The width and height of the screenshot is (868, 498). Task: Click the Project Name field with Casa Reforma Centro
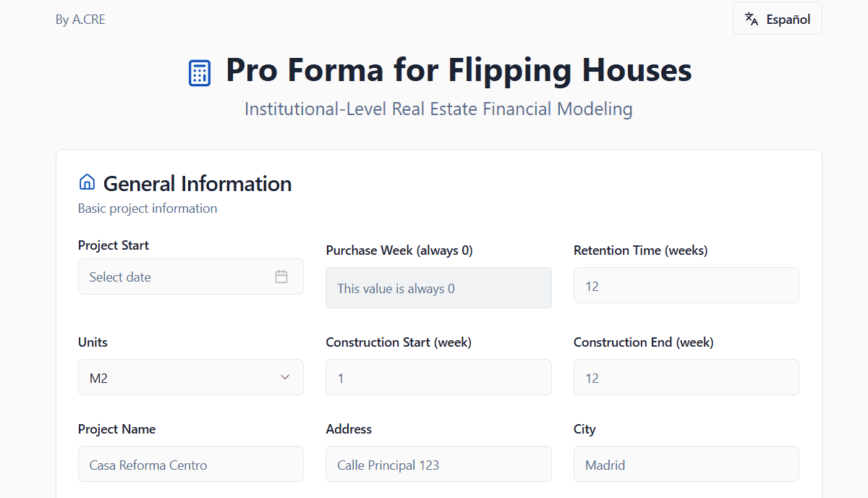[190, 464]
